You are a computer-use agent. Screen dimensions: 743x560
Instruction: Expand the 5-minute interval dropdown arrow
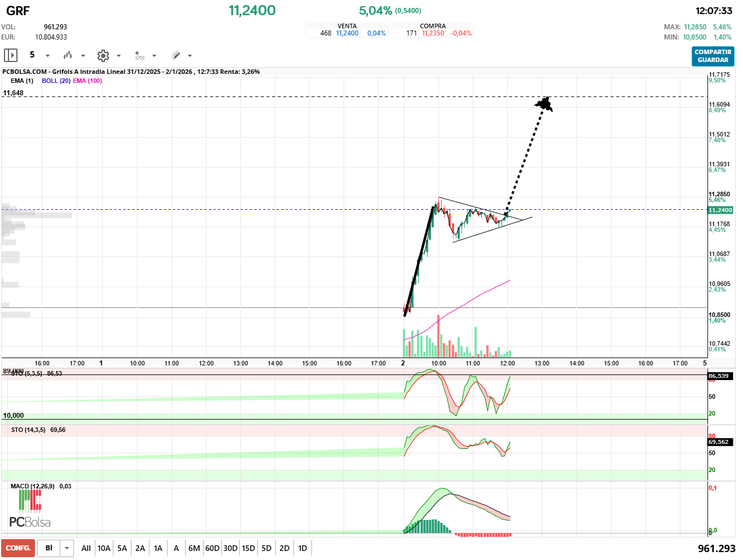click(47, 56)
